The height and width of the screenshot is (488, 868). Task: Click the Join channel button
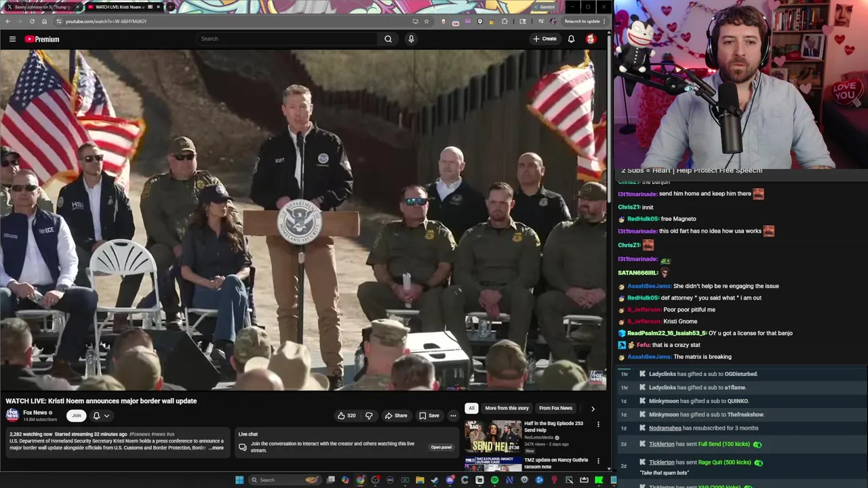coord(77,415)
